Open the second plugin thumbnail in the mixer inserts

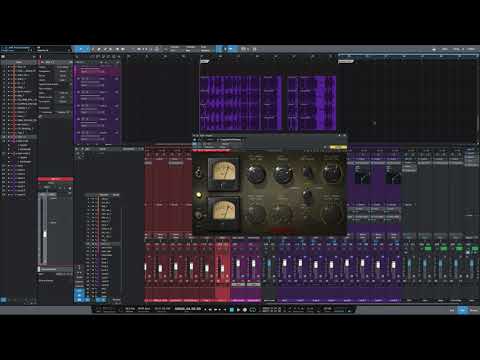tap(393, 176)
